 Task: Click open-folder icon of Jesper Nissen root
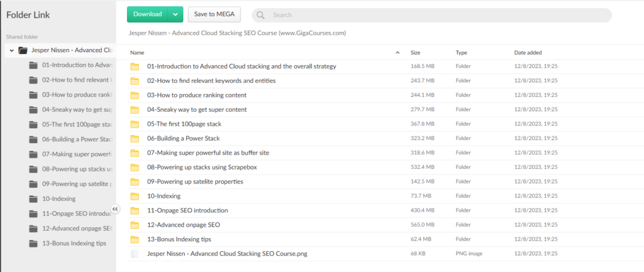click(x=23, y=50)
